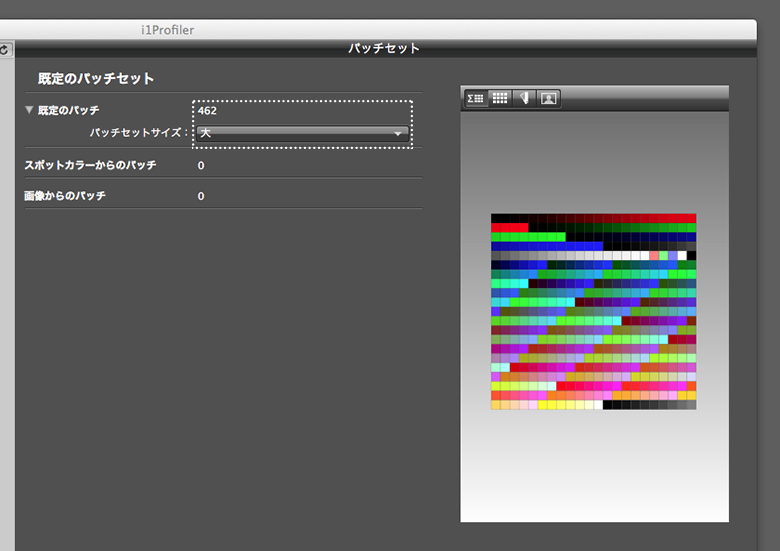The width and height of the screenshot is (780, 551).
Task: Select the summary patch view icon
Action: click(x=476, y=98)
